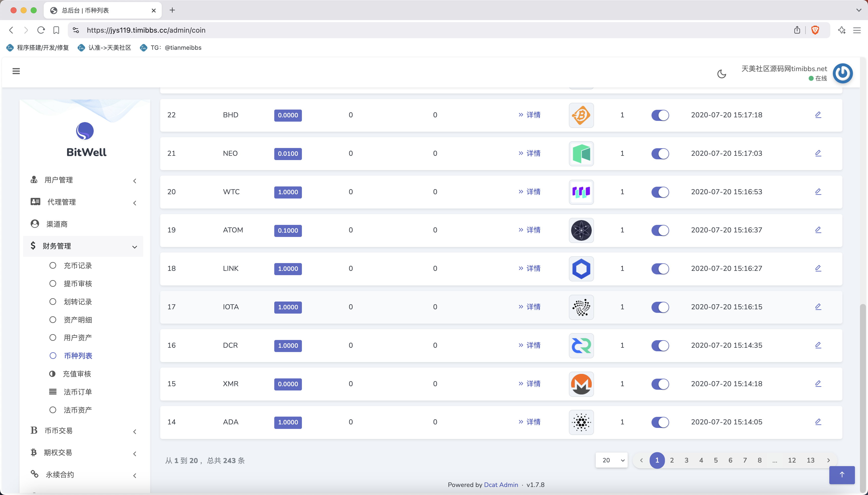Viewport: 868px width, 495px height.
Task: Click the browser bookmark icon
Action: click(57, 30)
